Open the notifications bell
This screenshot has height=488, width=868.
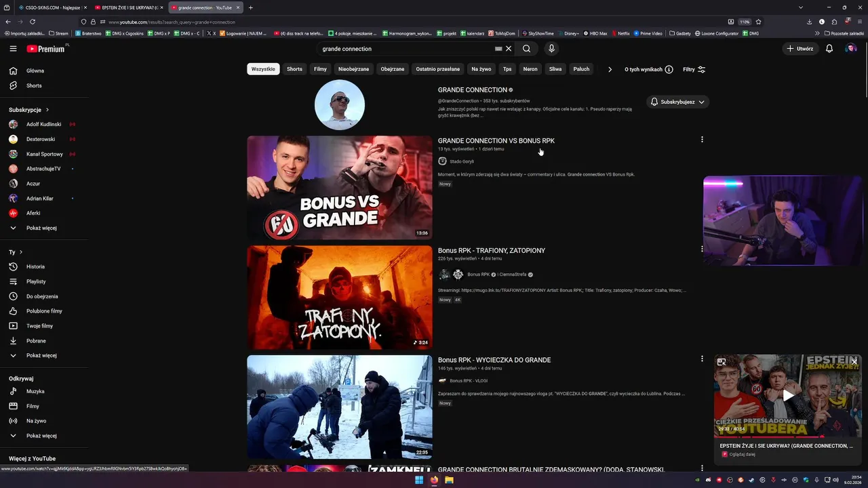[829, 49]
